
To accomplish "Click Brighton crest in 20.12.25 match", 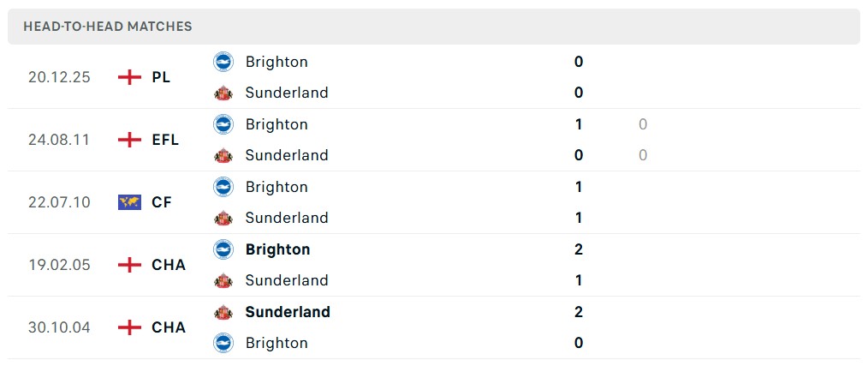I will [x=223, y=62].
